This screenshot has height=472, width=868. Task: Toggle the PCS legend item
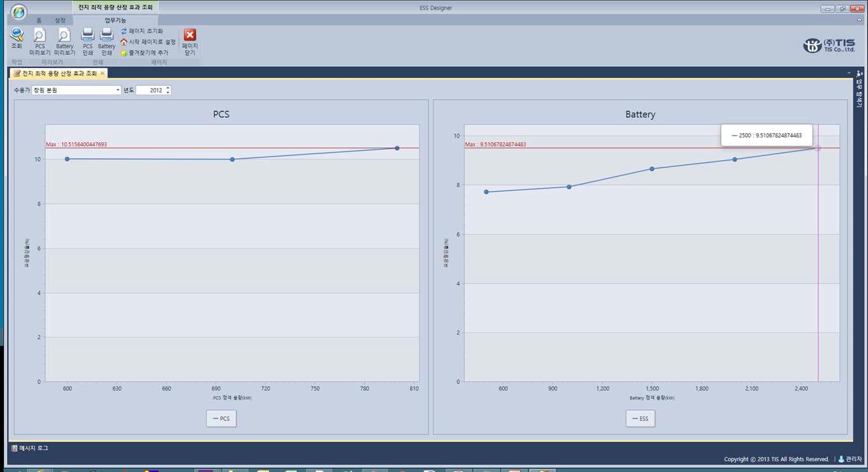pyautogui.click(x=221, y=418)
